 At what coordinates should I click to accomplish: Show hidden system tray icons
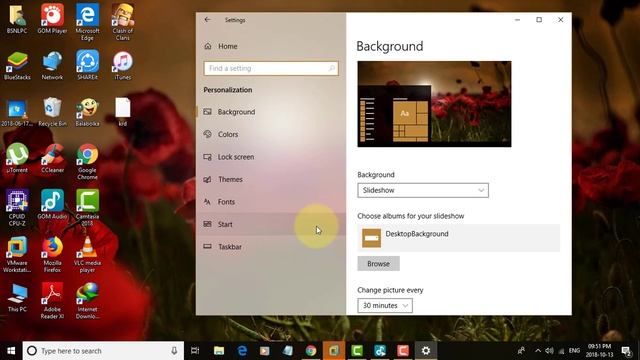point(538,351)
